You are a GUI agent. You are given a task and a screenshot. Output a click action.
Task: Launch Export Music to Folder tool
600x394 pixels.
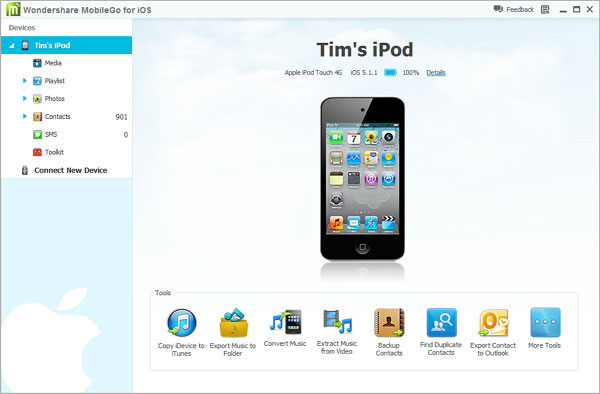233,333
